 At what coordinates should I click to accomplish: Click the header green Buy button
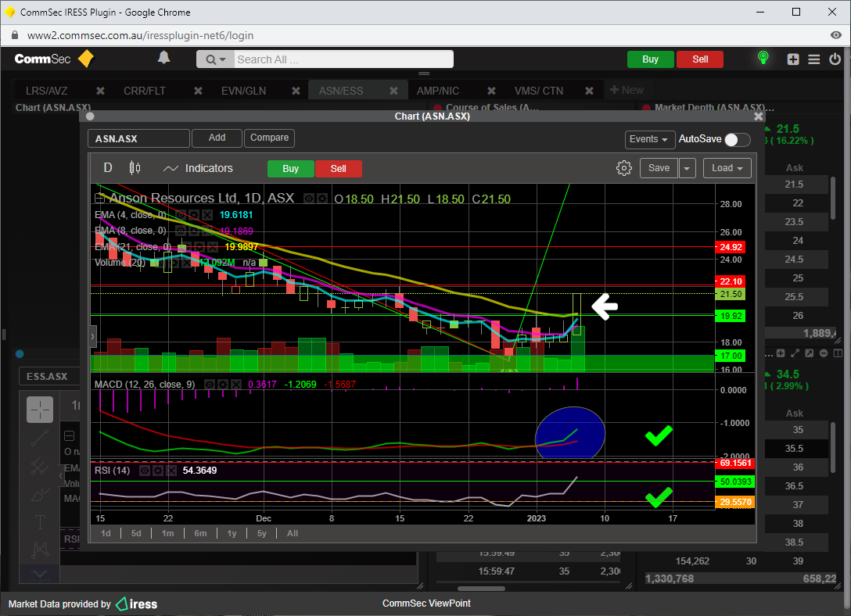pyautogui.click(x=650, y=59)
